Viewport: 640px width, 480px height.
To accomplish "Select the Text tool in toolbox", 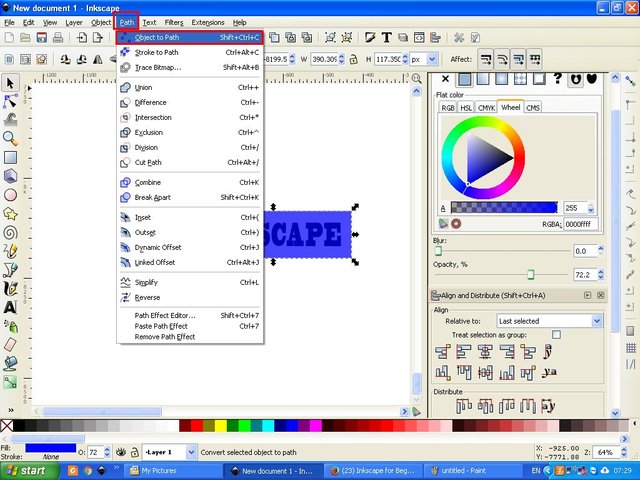I will coord(10,307).
